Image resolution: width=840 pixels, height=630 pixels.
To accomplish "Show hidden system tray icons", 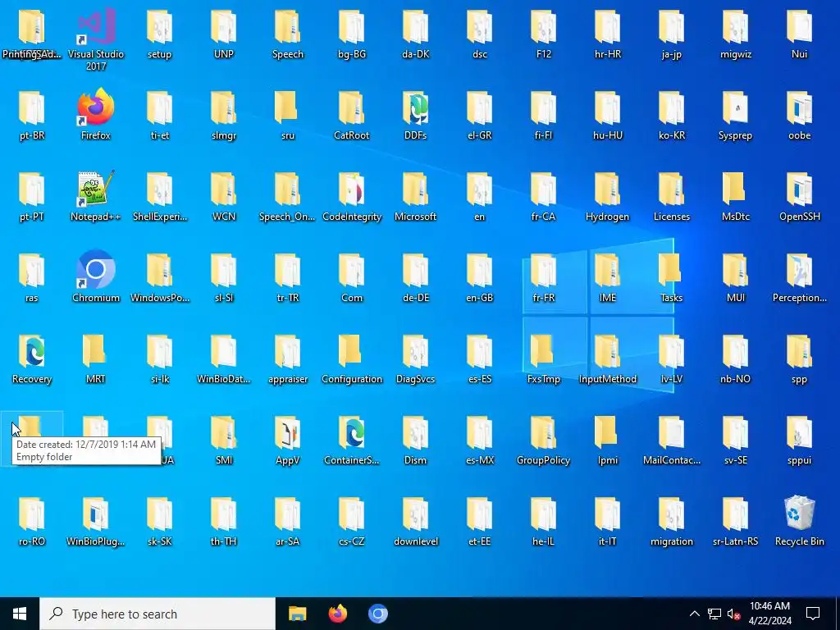I will click(694, 614).
